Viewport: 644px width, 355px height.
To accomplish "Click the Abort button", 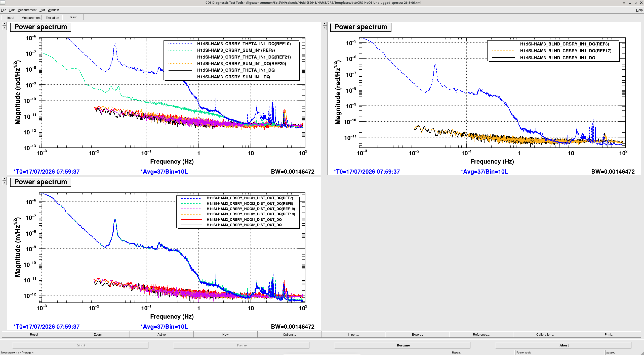I will click(564, 345).
